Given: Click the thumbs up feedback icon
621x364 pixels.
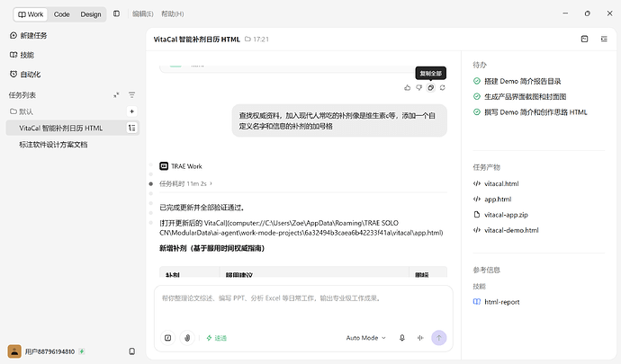Looking at the screenshot, I should click(407, 88).
